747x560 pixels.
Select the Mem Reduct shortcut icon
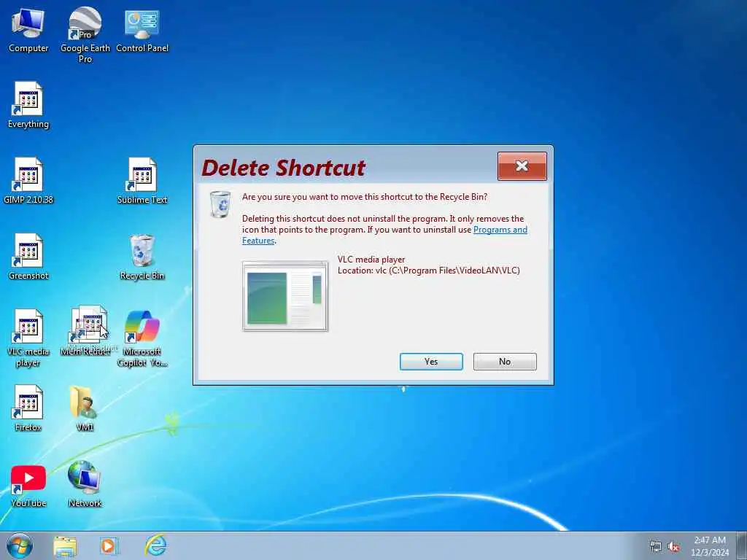coord(86,332)
